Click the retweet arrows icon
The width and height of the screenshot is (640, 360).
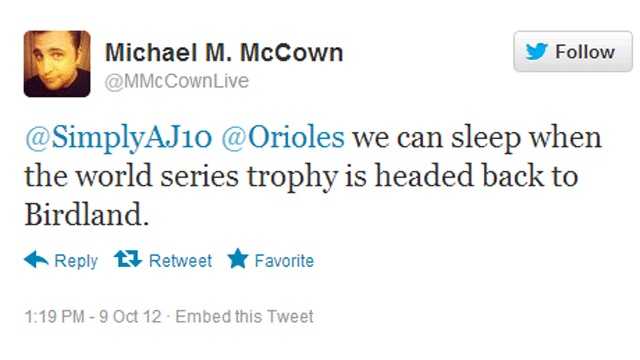(x=128, y=259)
